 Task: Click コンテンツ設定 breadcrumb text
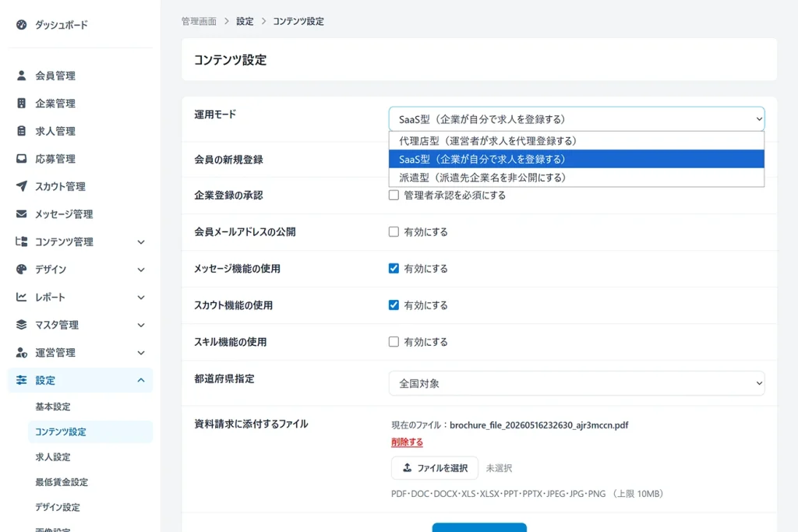(298, 21)
